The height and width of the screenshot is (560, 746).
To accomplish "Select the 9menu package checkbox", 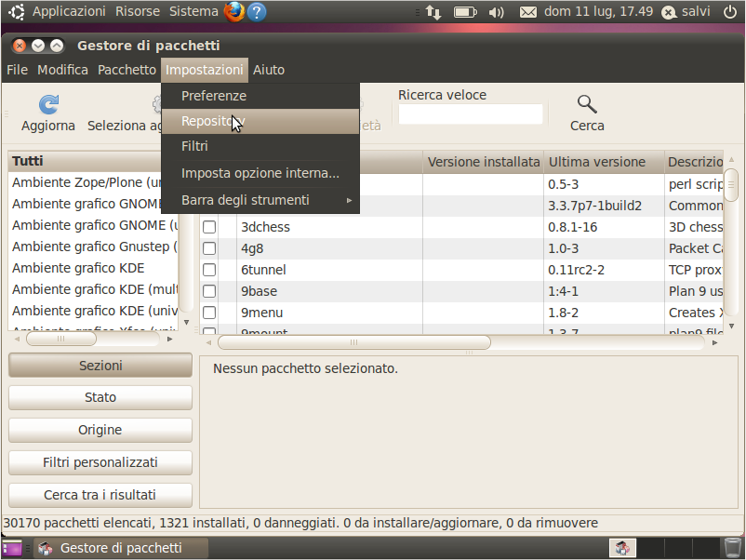I will point(209,313).
